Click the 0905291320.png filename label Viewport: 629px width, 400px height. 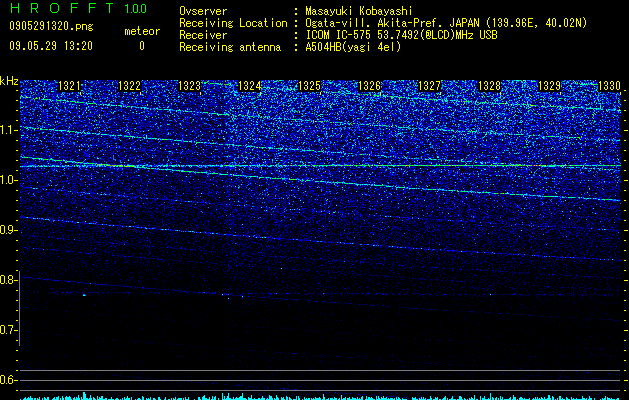[x=51, y=26]
